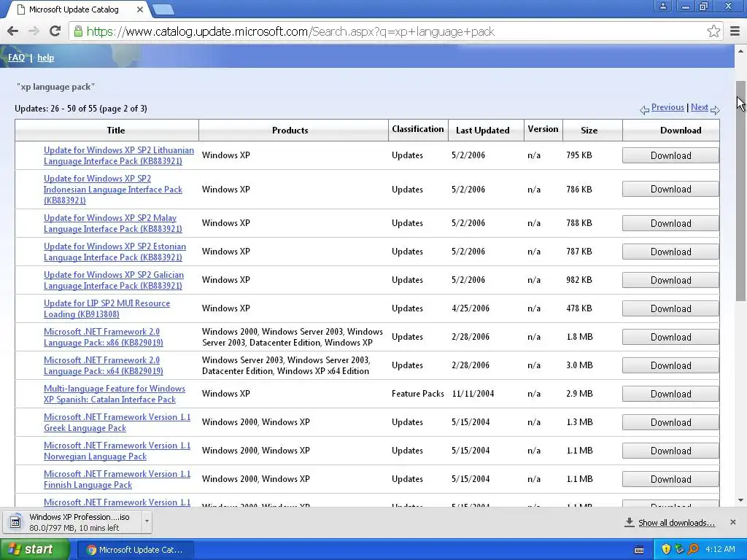This screenshot has width=747, height=560.
Task: Open the Lithuanian Language Interface Pack link
Action: coord(119,155)
